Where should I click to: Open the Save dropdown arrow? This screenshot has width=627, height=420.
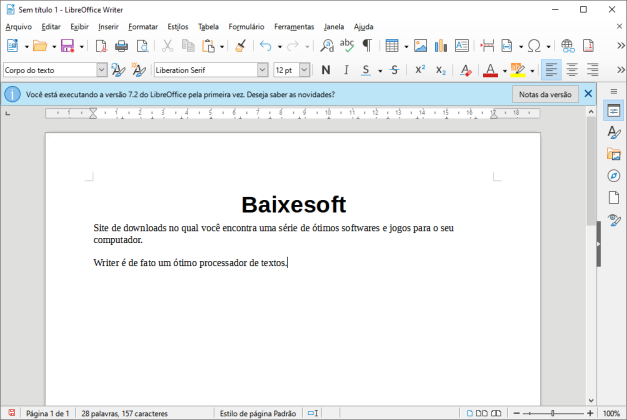[x=81, y=47]
